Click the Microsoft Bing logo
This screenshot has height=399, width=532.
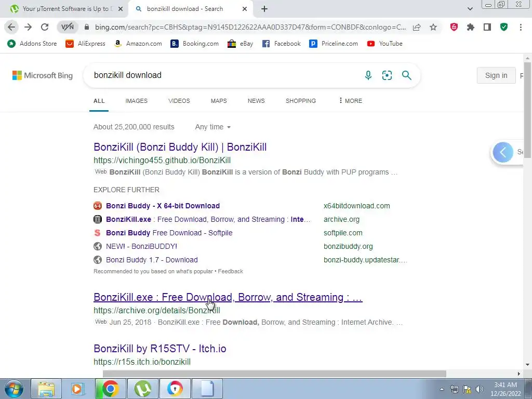[43, 75]
